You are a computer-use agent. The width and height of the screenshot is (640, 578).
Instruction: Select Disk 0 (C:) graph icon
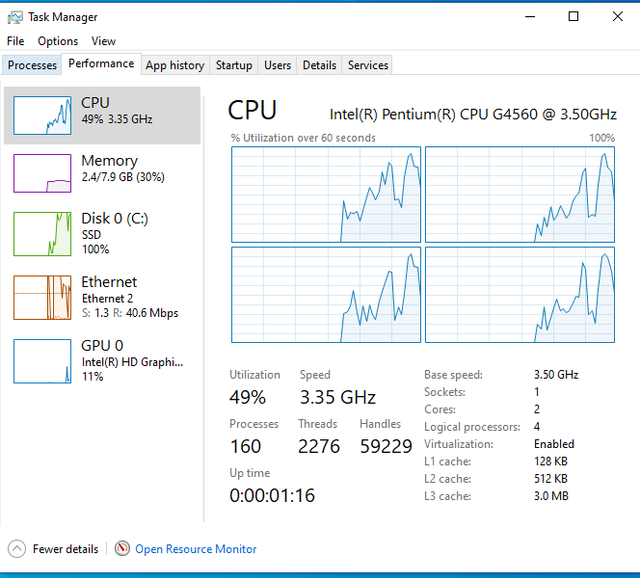(42, 233)
